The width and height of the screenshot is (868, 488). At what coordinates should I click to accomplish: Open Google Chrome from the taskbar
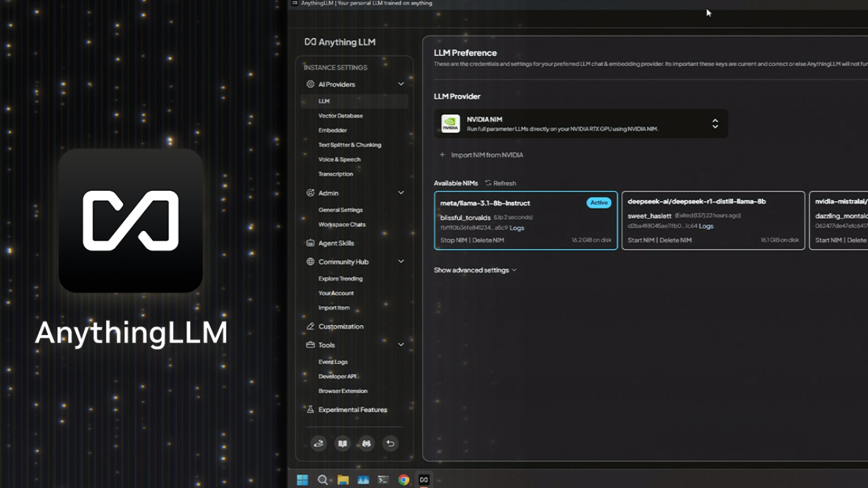tap(403, 480)
